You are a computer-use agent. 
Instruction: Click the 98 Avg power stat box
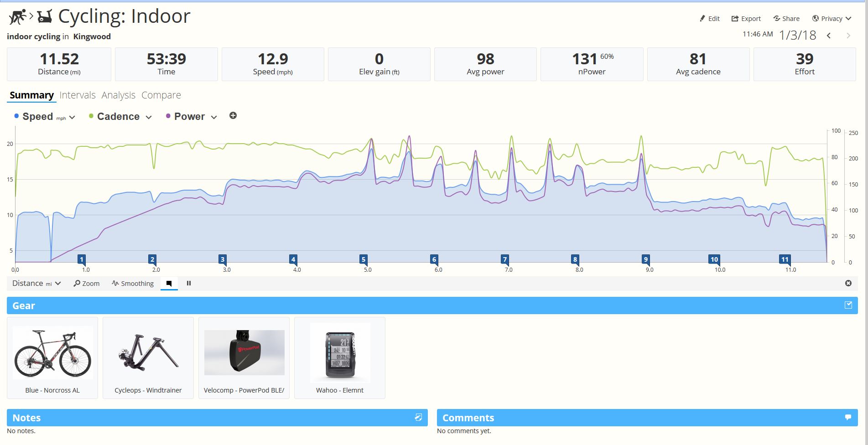coord(485,64)
